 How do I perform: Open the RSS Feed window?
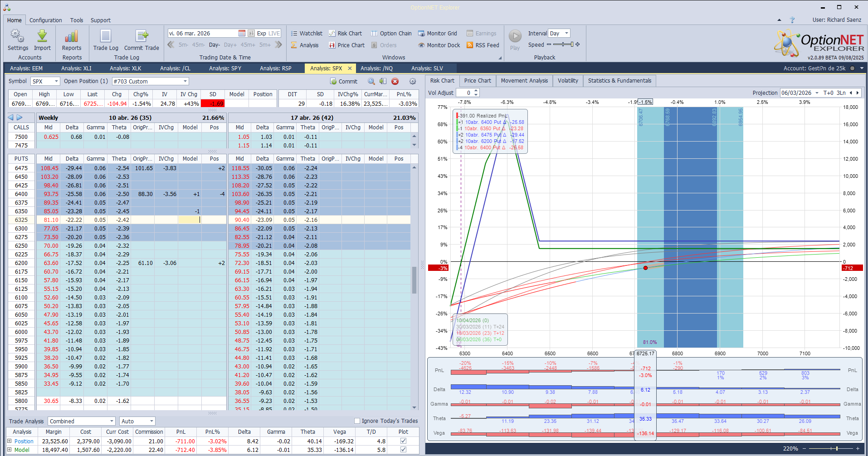click(x=483, y=45)
